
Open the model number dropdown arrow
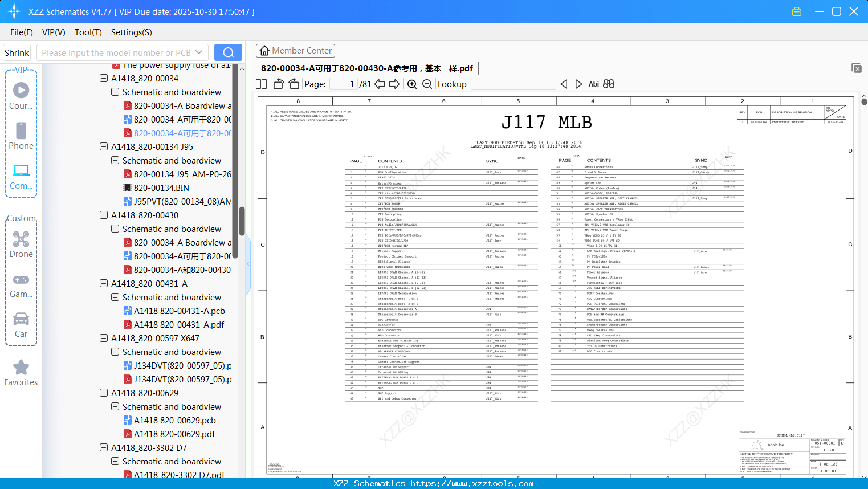pyautogui.click(x=199, y=52)
